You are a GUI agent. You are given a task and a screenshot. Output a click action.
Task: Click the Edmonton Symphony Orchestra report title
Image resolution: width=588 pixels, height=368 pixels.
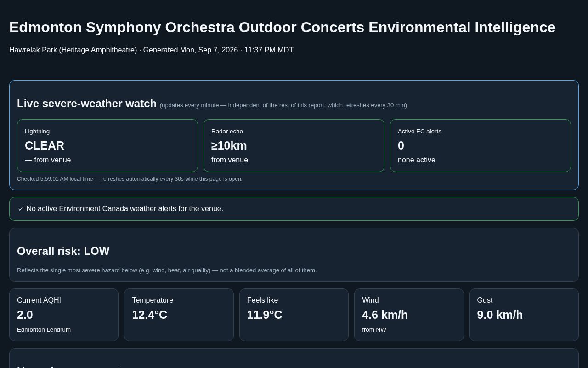283,27
